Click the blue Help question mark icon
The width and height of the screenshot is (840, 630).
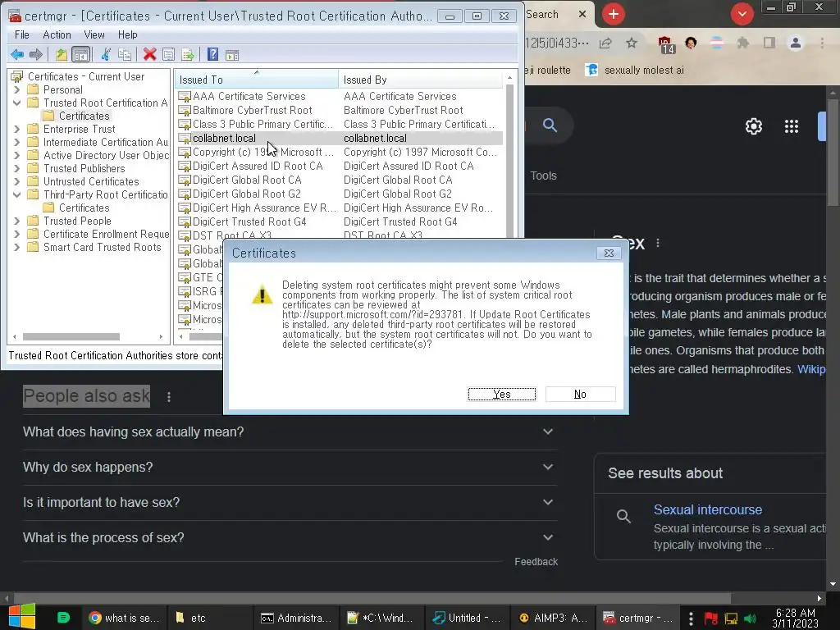click(x=212, y=54)
